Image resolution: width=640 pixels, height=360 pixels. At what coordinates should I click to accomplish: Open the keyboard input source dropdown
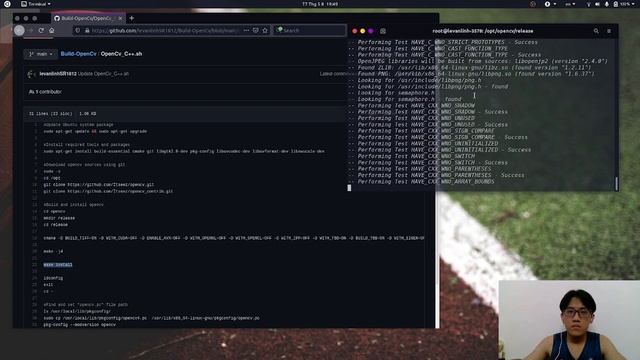[570, 4]
